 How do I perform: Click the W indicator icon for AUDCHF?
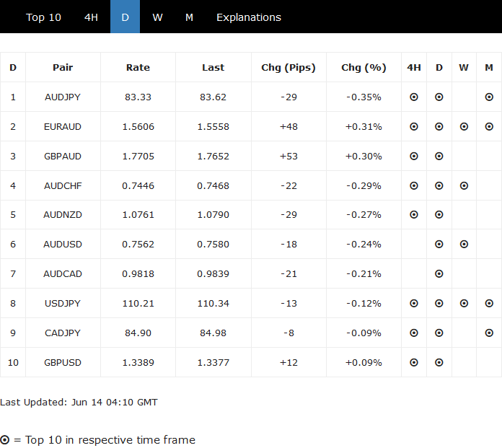pos(464,185)
